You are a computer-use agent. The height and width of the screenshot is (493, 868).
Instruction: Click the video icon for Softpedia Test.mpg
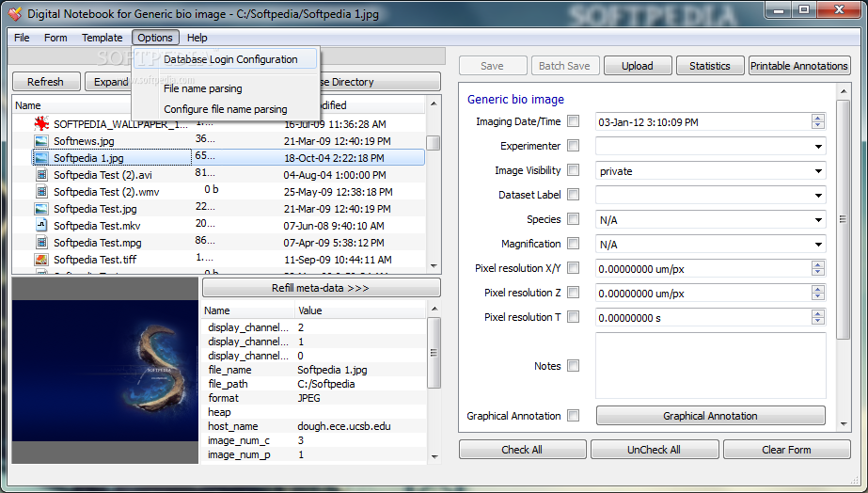(41, 242)
